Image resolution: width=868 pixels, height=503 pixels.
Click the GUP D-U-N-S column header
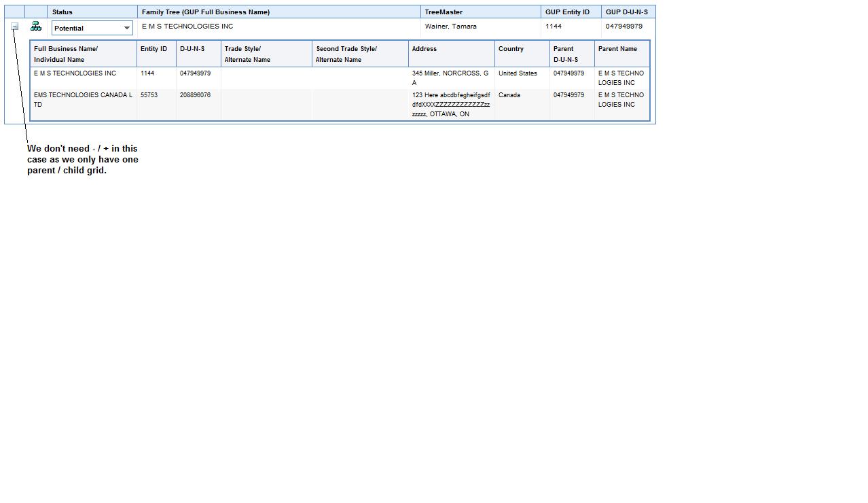pos(628,12)
